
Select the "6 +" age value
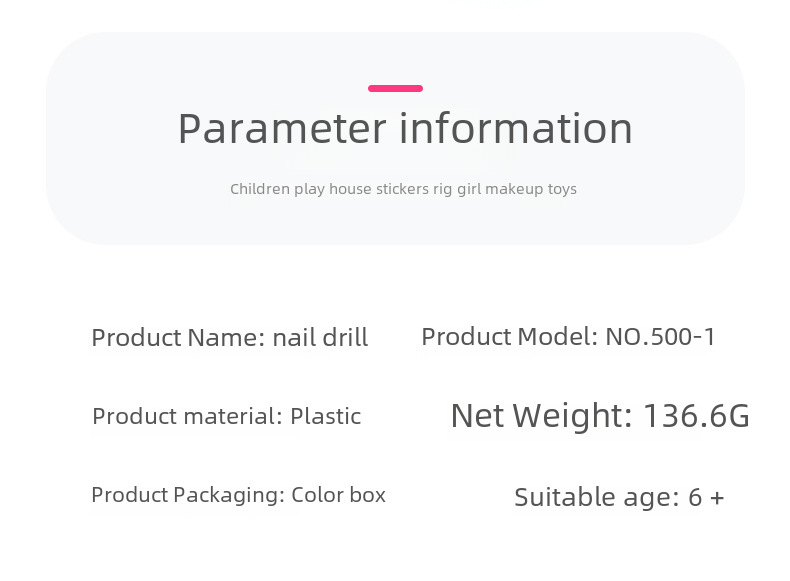point(706,497)
